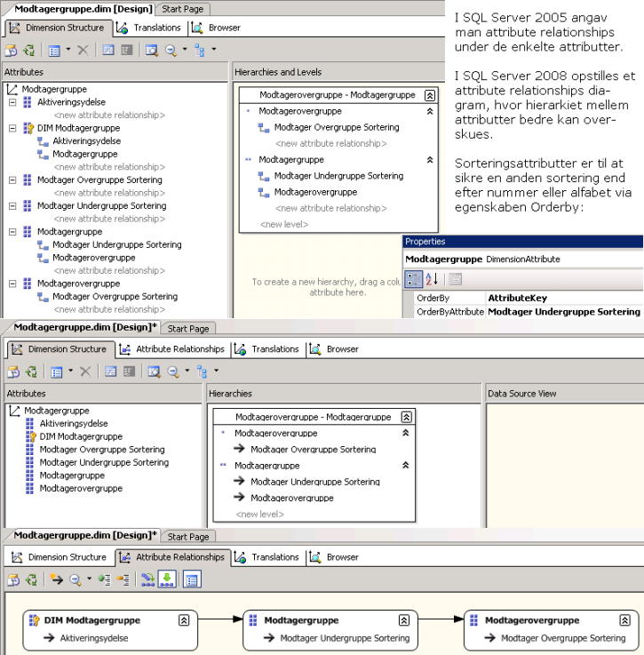The height and width of the screenshot is (655, 644).
Task: Collapse the DIM Modtagergruppe diagram node chevron
Action: coord(184,620)
